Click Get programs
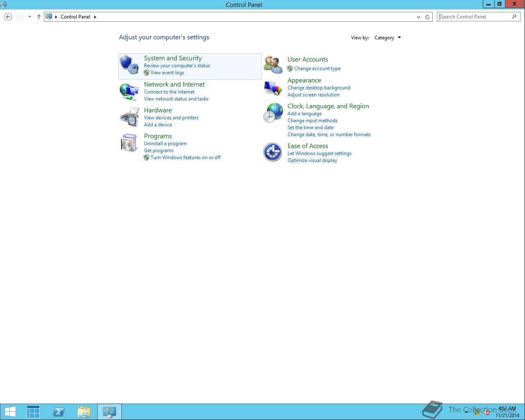 point(159,151)
